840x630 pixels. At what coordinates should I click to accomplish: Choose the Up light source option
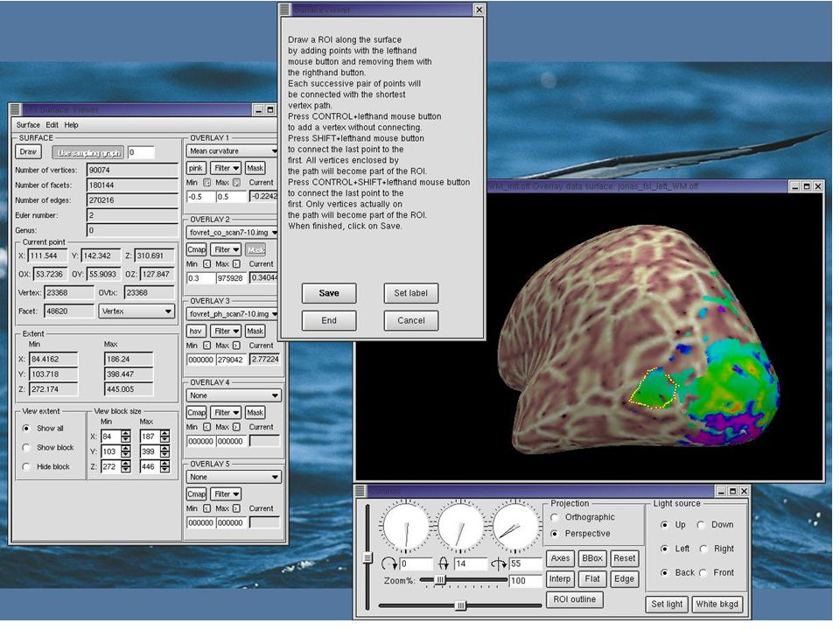tap(664, 525)
